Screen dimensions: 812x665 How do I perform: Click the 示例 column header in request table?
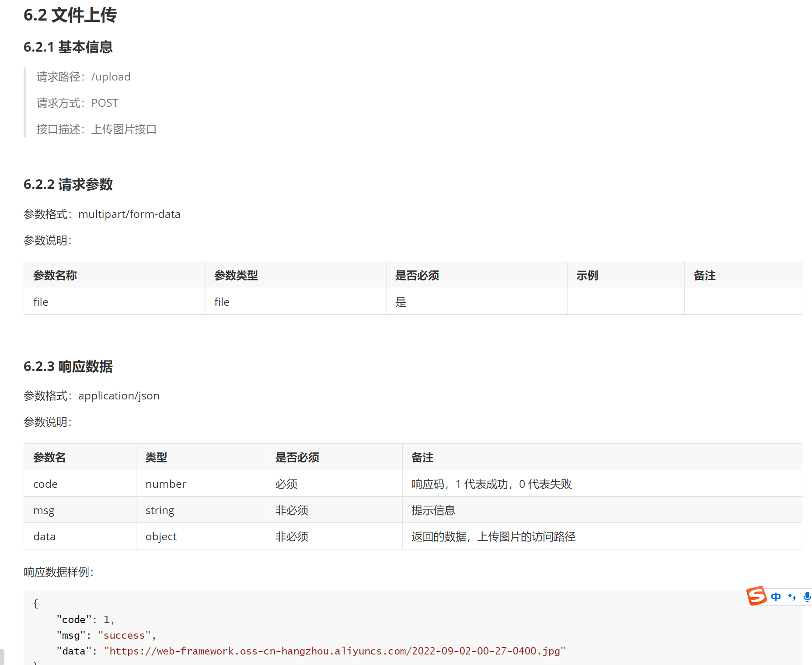pyautogui.click(x=587, y=276)
